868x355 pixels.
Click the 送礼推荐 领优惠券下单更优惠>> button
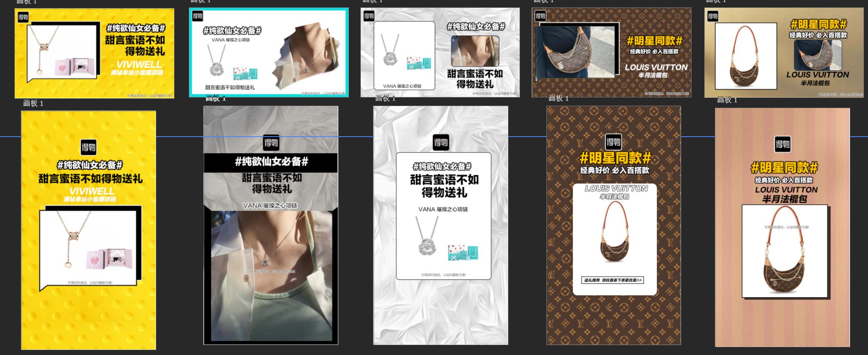(x=613, y=280)
